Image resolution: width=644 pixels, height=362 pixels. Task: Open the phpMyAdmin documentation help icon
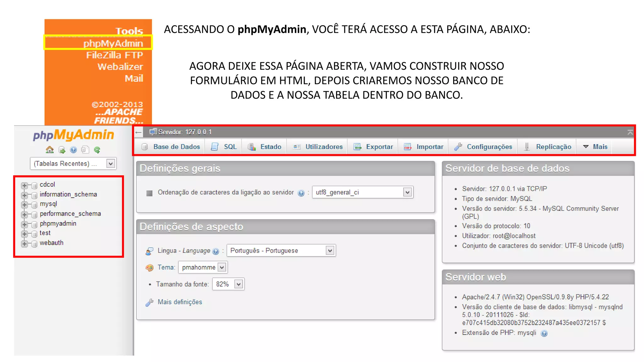(74, 150)
